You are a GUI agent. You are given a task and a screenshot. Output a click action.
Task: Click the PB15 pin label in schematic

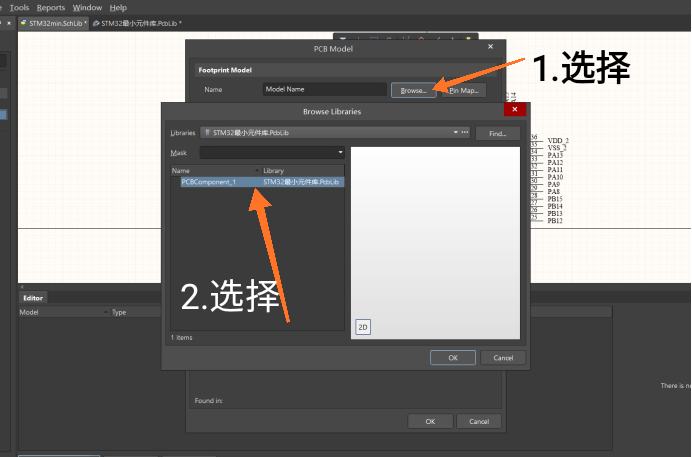[x=555, y=199]
